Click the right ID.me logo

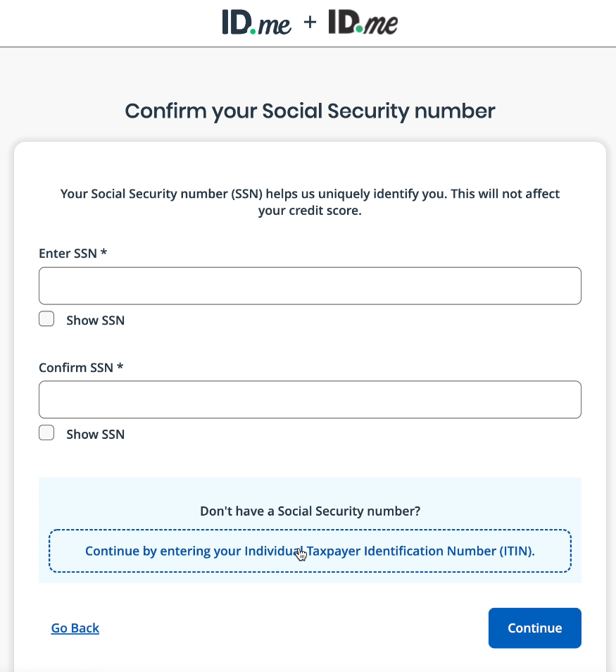(363, 23)
